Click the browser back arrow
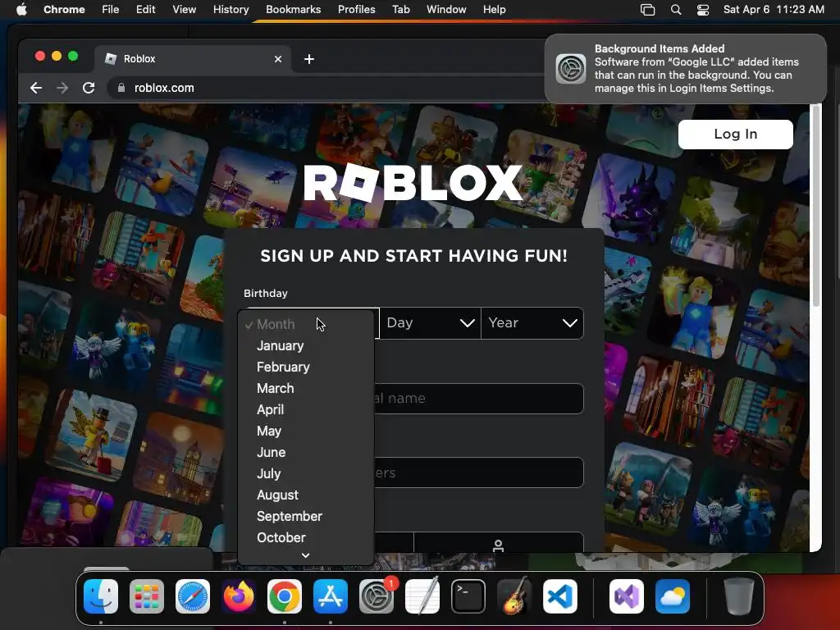This screenshot has width=840, height=630. 36,88
